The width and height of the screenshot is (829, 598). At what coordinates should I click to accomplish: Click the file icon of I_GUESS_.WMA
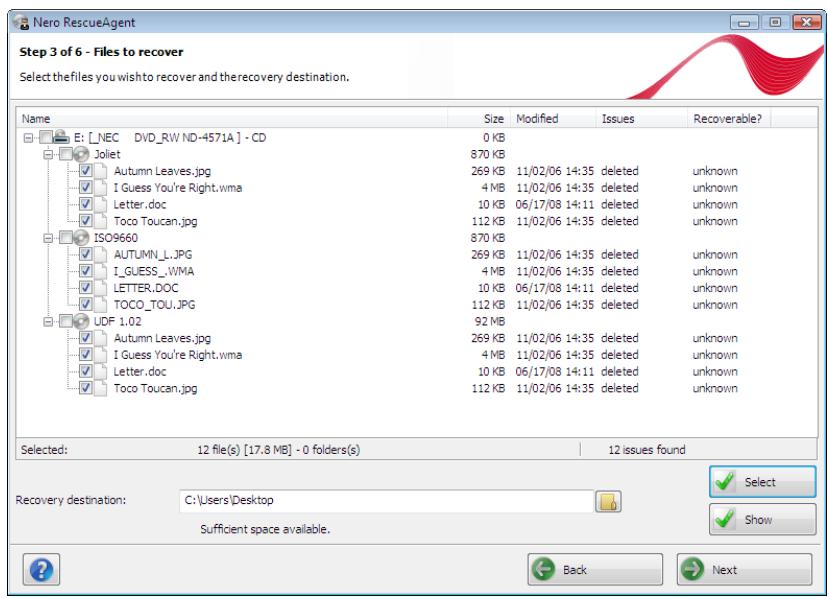tap(101, 271)
